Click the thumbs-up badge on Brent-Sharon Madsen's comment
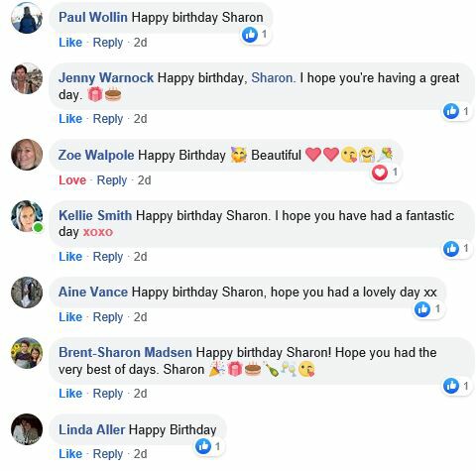 [451, 386]
